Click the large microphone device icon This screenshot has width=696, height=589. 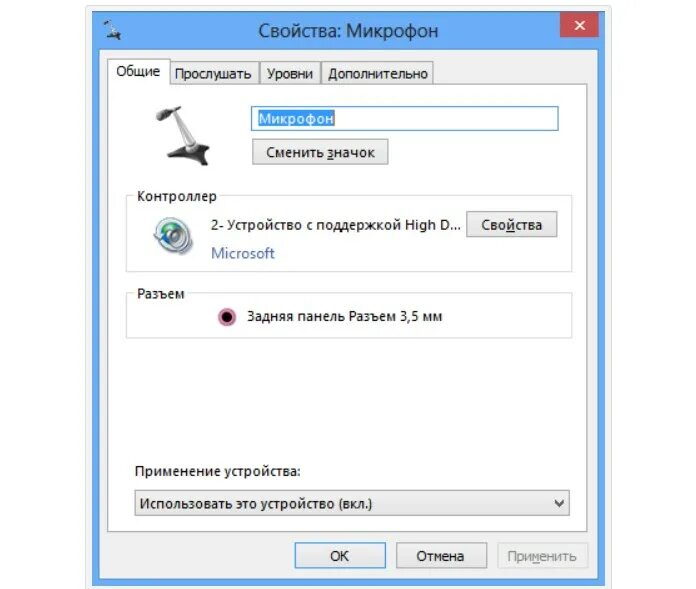[x=182, y=136]
